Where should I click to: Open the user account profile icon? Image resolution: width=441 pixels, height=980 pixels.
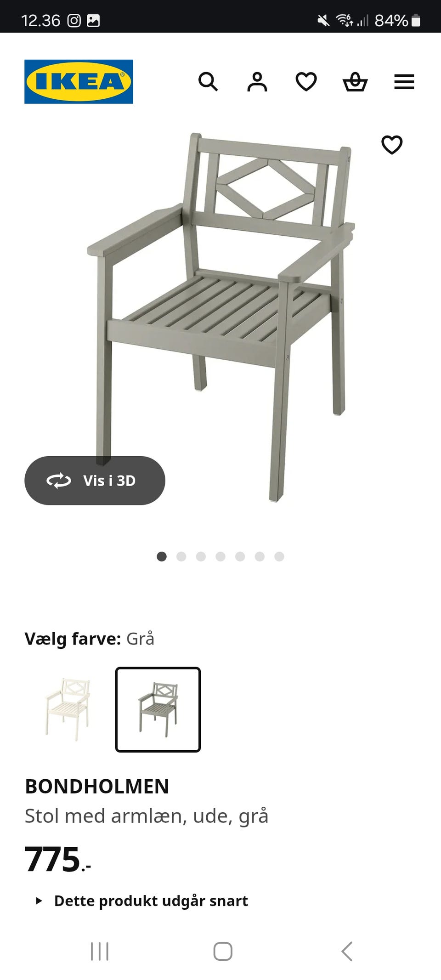pos(257,82)
